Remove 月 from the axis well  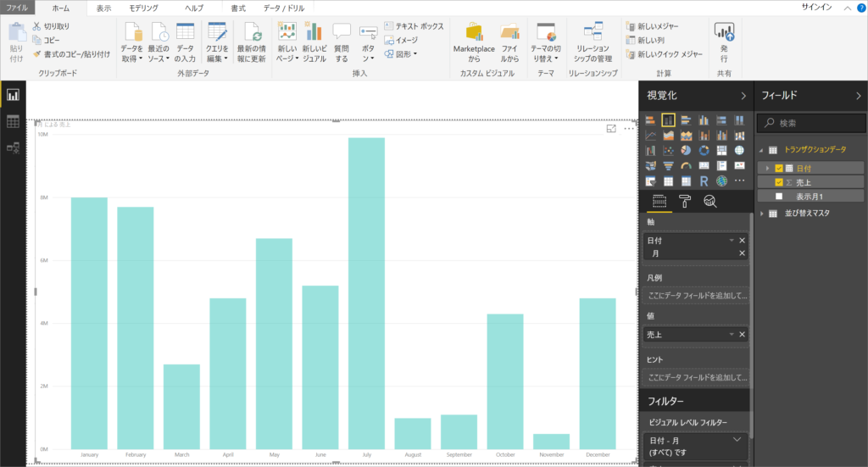pos(743,253)
